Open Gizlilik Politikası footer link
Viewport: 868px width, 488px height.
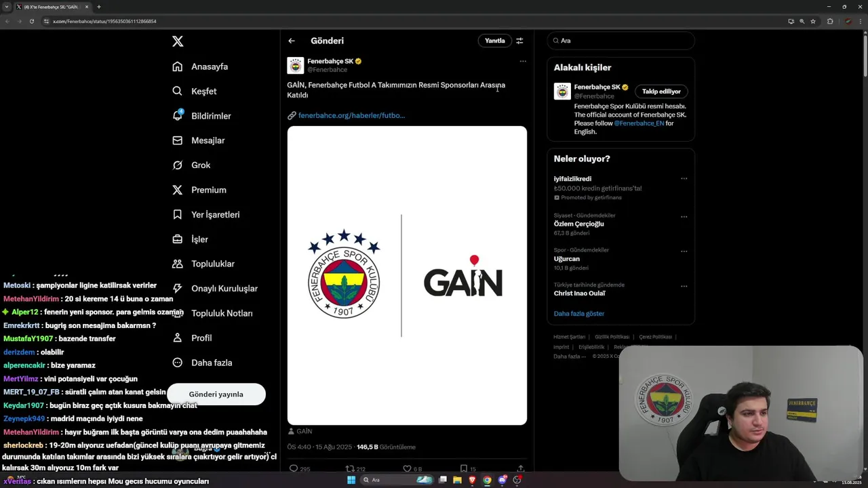[x=612, y=337]
